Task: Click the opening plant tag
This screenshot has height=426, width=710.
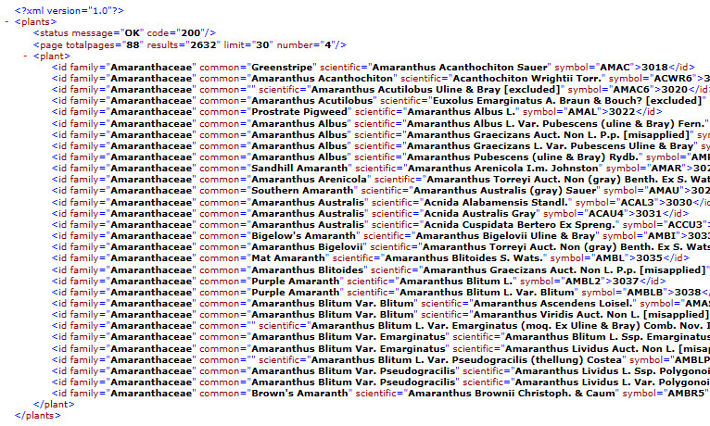Action: tap(52, 56)
